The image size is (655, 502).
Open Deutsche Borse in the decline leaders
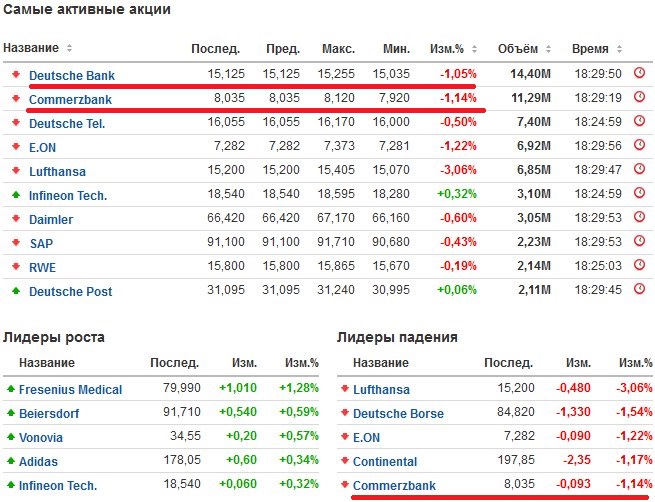coord(398,413)
